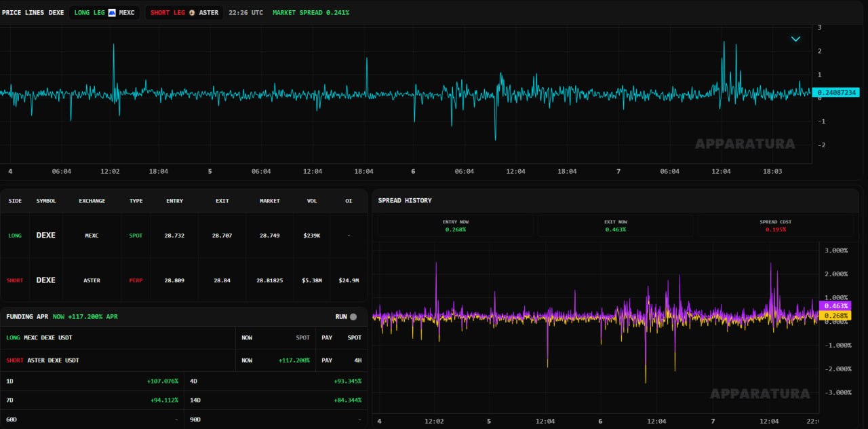Click the MEXC exchange logo icon

pos(113,12)
